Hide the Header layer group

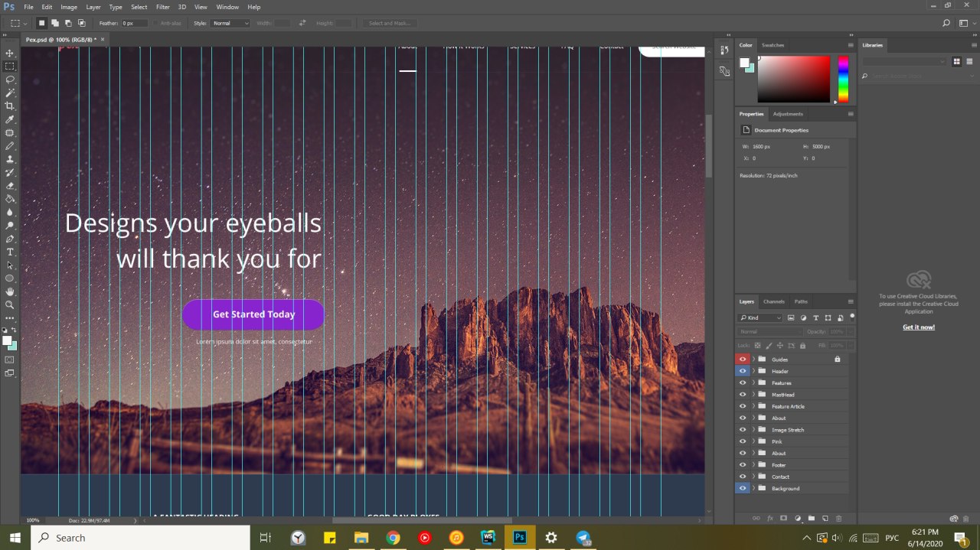(742, 371)
